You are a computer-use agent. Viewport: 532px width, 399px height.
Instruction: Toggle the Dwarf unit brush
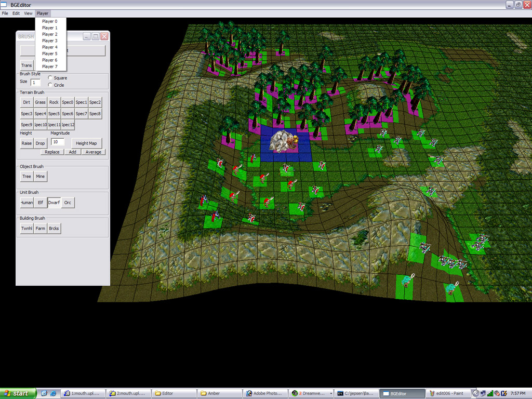tap(54, 203)
